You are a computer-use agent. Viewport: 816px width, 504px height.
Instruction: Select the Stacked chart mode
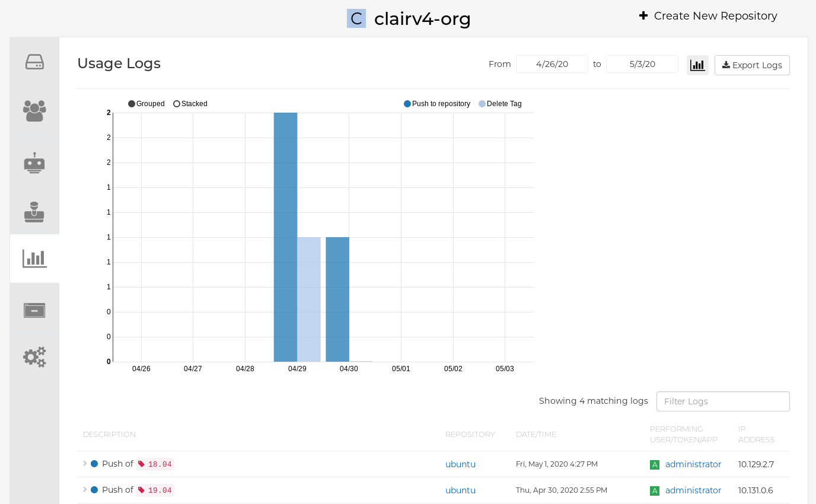pyautogui.click(x=190, y=104)
